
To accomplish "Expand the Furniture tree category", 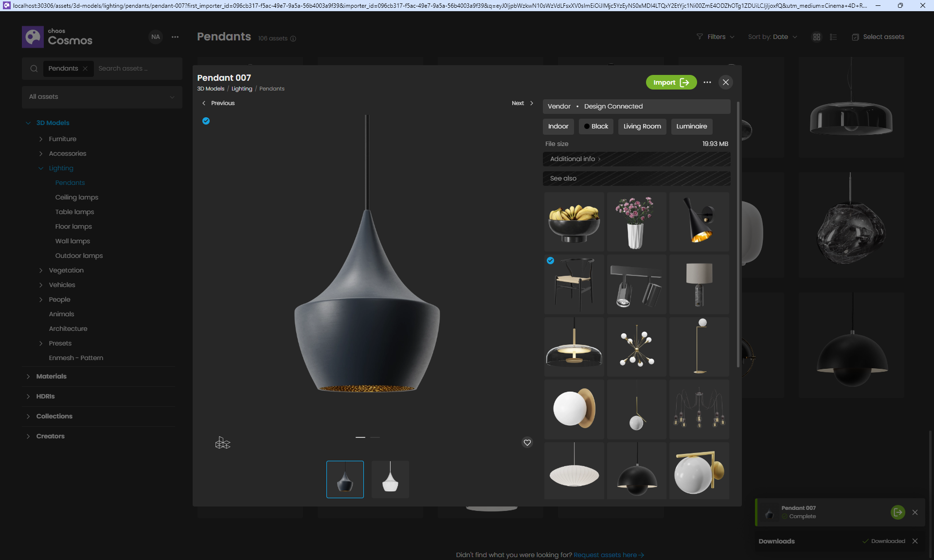I will [x=41, y=139].
